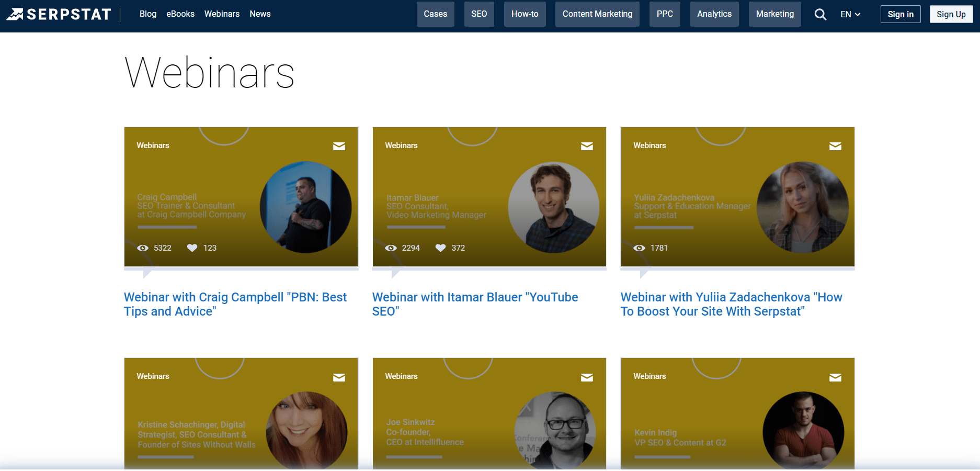Click Webinars label on Kristine Schachinger card
This screenshot has height=471, width=980.
point(153,376)
